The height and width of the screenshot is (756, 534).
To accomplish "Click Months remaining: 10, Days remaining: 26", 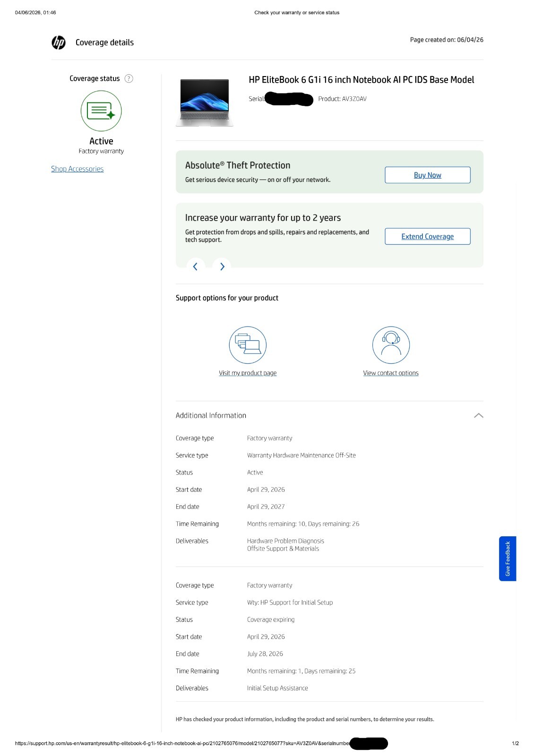I will point(303,524).
